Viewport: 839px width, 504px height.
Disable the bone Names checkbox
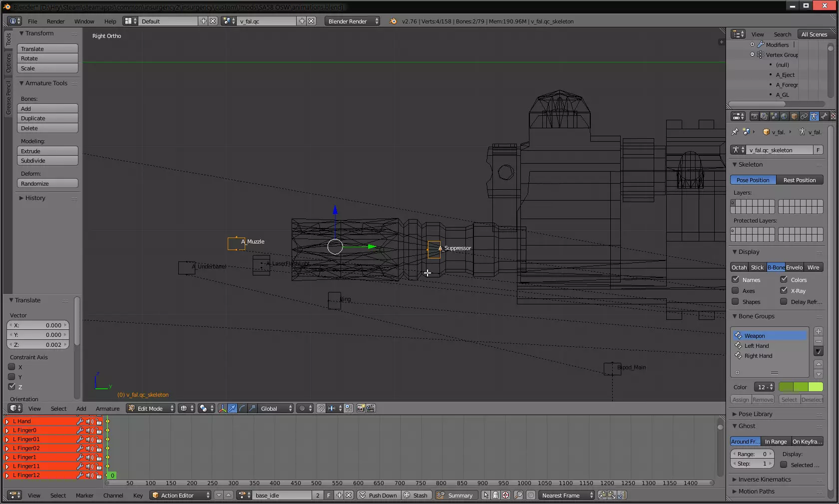(735, 280)
